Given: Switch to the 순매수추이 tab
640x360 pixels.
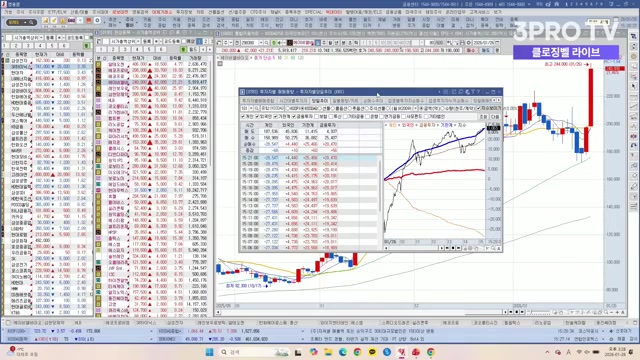Looking at the screenshot, I should click(x=373, y=100).
